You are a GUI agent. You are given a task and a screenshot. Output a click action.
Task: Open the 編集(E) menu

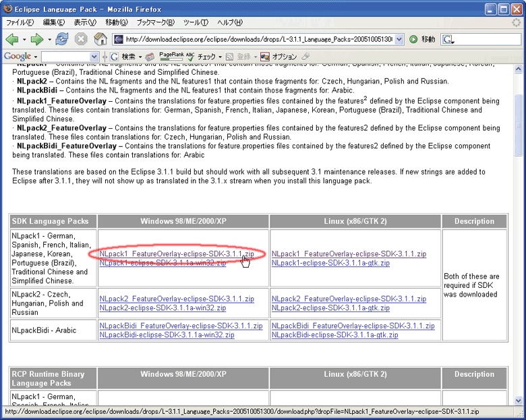click(x=54, y=22)
